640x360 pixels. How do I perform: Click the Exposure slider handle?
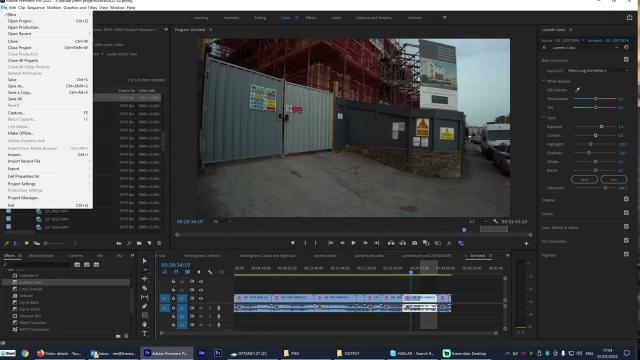tap(601, 127)
